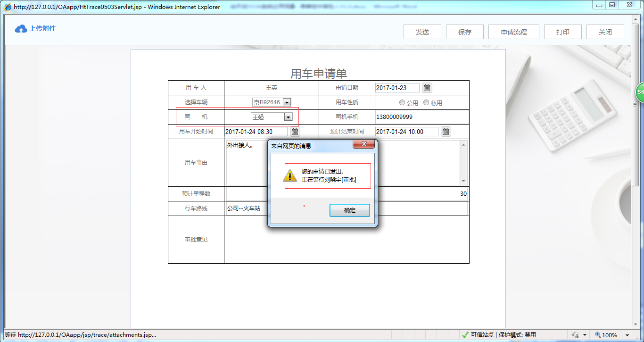Open the 申请流程 workflow view
Viewport: 644px width, 342px height.
(513, 32)
